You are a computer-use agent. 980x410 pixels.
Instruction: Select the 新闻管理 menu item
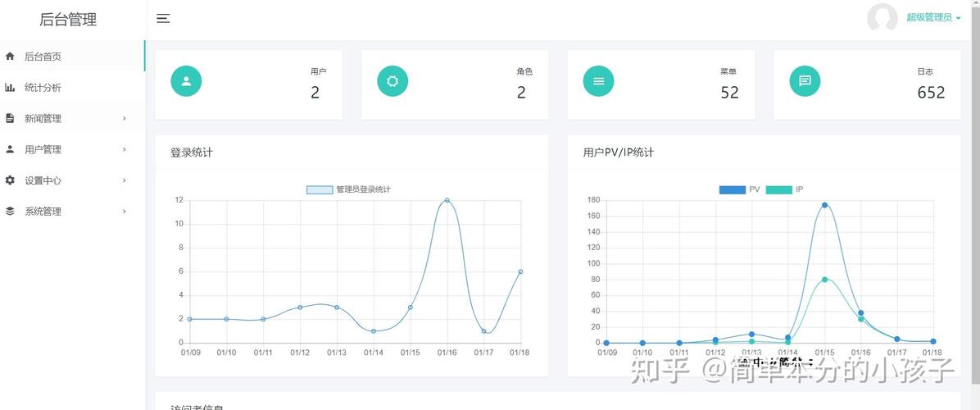coord(72,118)
